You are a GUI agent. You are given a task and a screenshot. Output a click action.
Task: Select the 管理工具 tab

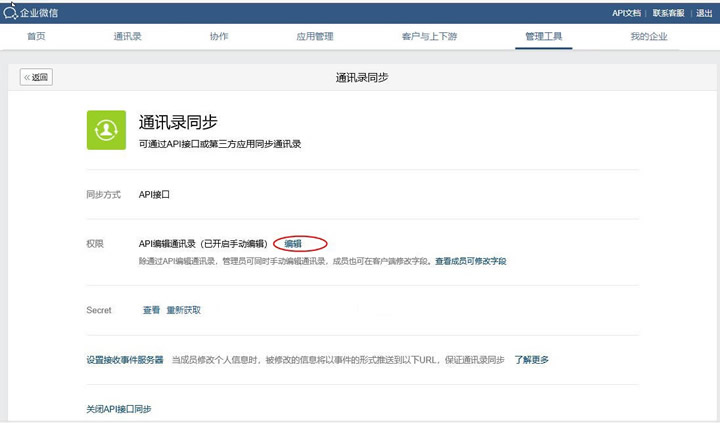coord(544,37)
